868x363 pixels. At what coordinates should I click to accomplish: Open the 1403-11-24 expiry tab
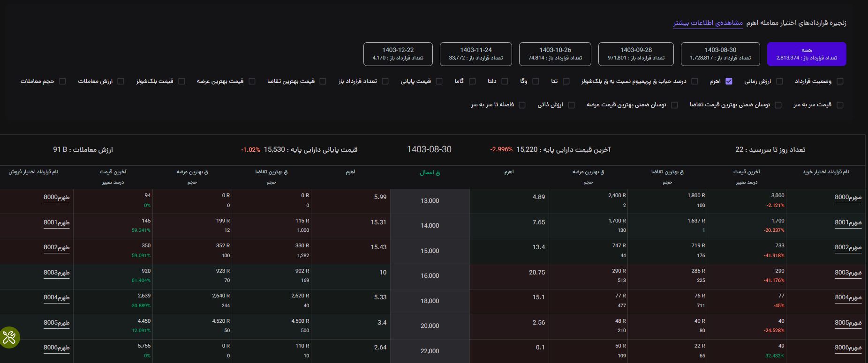click(x=476, y=54)
